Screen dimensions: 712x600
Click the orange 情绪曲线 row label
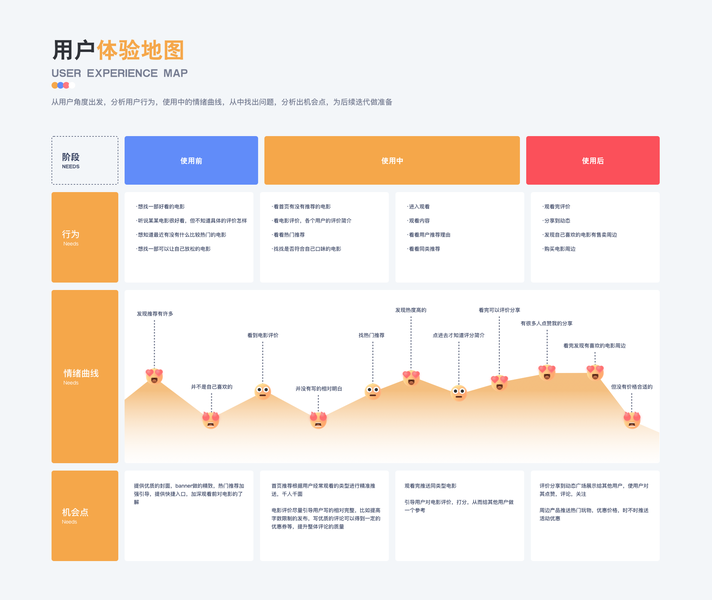[85, 377]
